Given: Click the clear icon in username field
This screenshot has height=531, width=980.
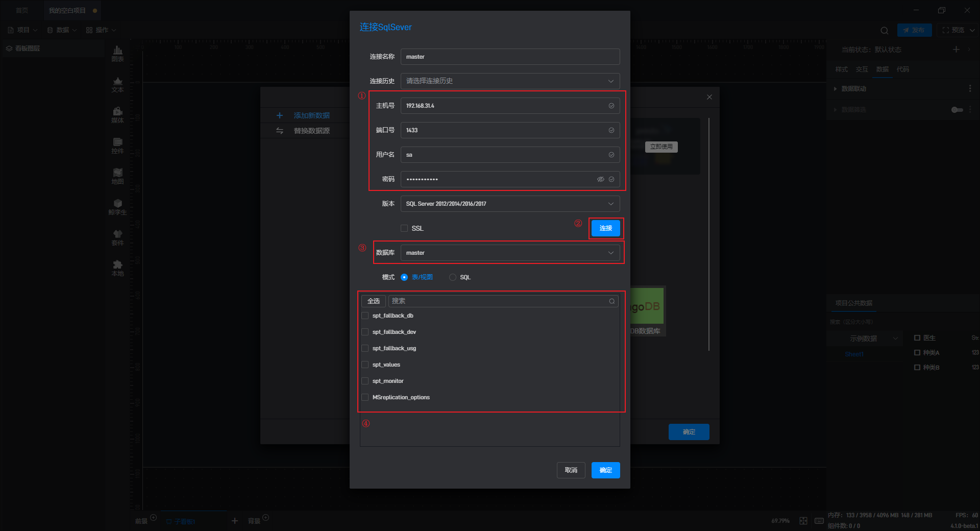Looking at the screenshot, I should [611, 155].
